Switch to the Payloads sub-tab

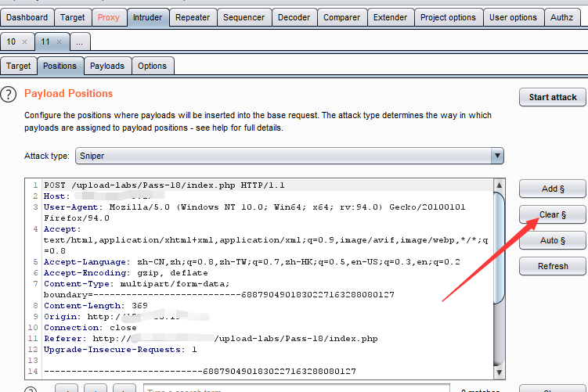[107, 66]
